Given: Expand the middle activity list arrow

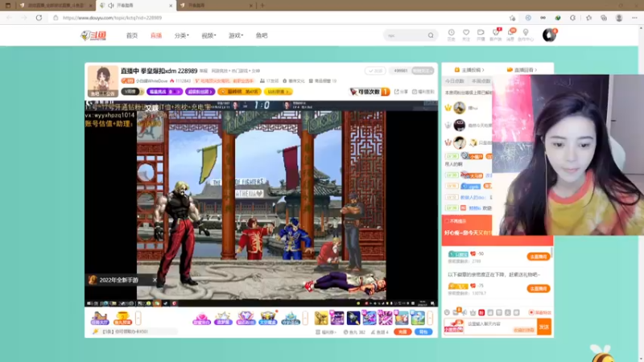Looking at the screenshot, I should coord(305,318).
